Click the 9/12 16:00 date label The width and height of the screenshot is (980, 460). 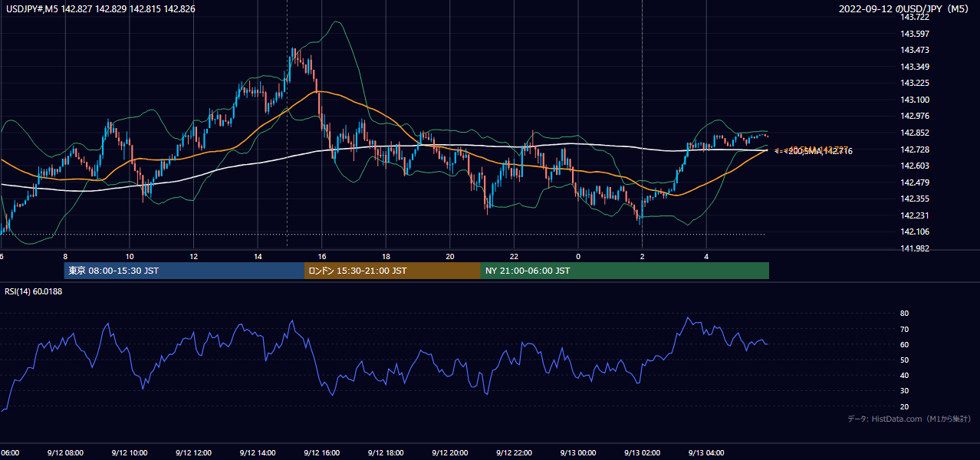tap(322, 452)
